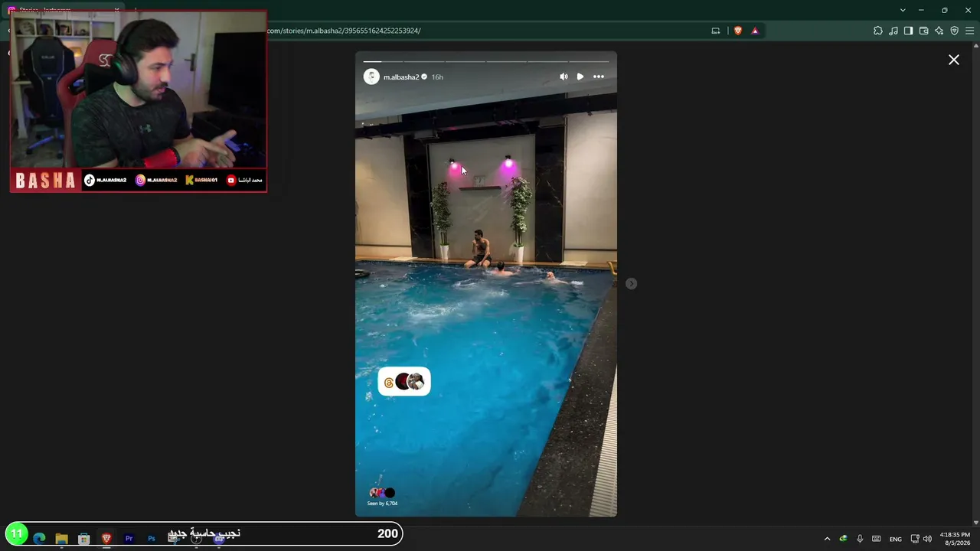Install the page as an app from the address bar

[716, 31]
